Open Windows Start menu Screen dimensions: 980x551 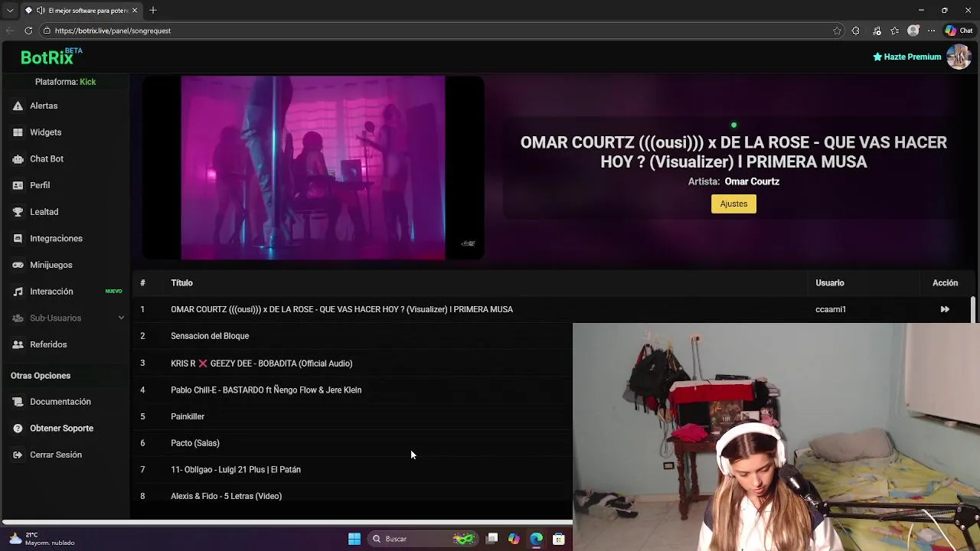point(354,539)
